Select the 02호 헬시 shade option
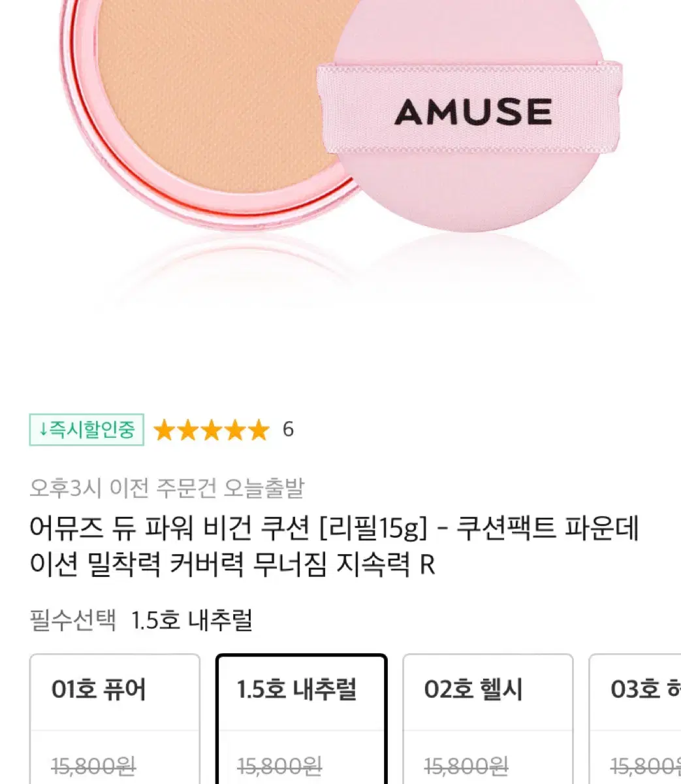This screenshot has height=784, width=681. pos(488,719)
